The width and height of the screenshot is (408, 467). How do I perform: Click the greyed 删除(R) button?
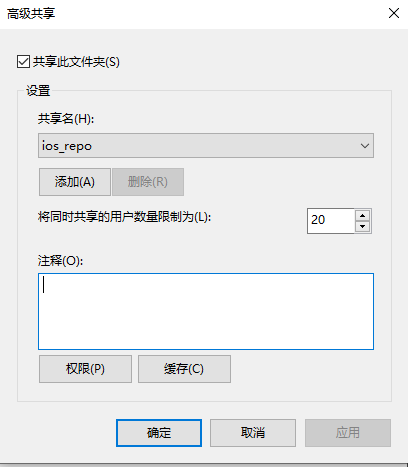[x=148, y=182]
